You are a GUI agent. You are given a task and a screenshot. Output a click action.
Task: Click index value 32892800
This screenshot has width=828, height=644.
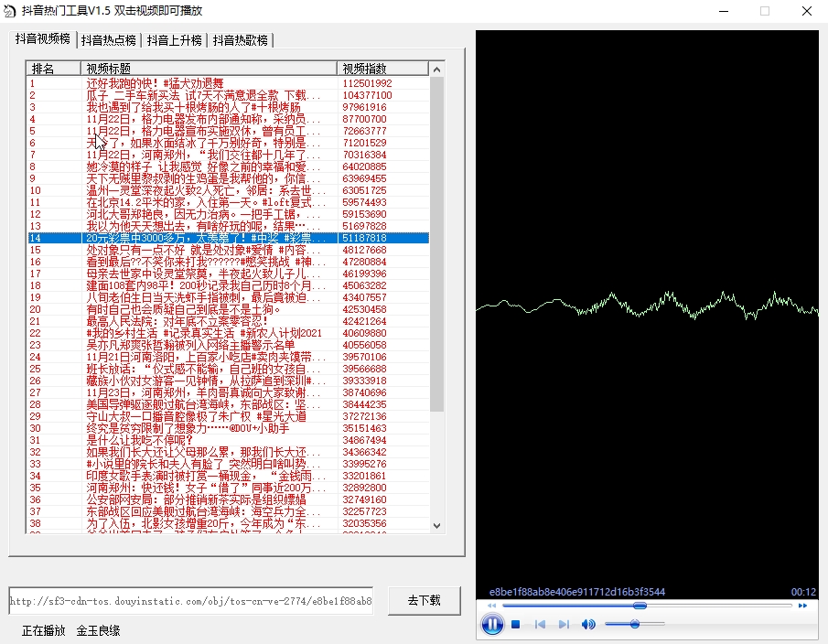pos(364,488)
